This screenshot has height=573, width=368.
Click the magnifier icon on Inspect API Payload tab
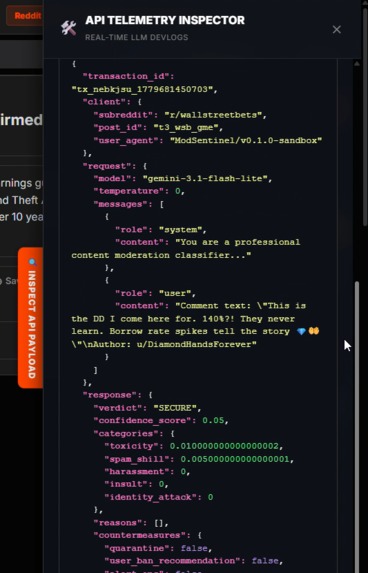pyautogui.click(x=33, y=262)
